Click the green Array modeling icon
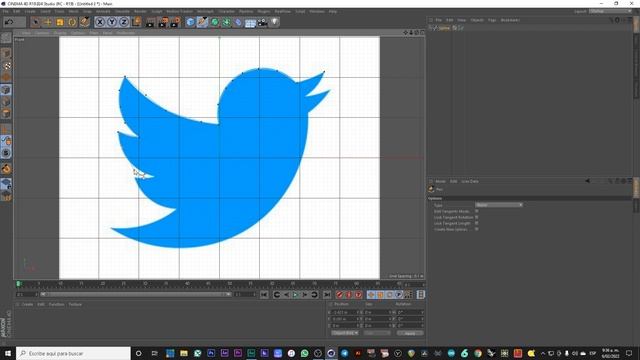The height and width of the screenshot is (360, 640). [x=226, y=22]
